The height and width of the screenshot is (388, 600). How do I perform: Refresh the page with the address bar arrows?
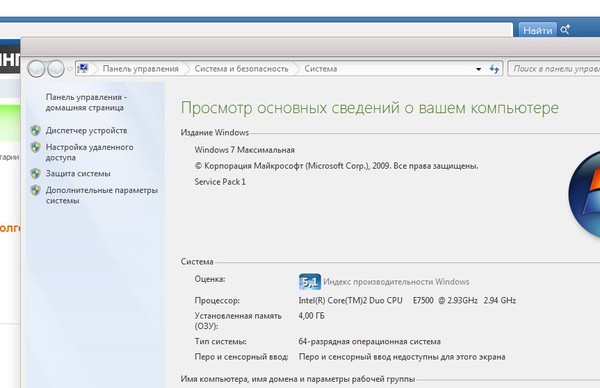494,69
